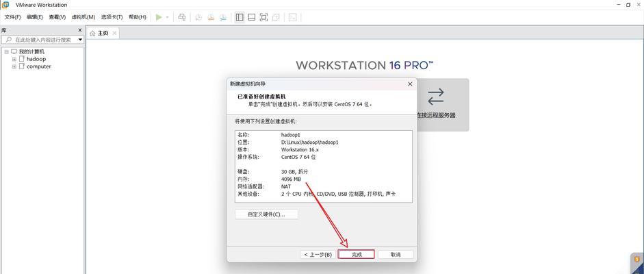
Task: Click the green power on play icon
Action: [159, 17]
